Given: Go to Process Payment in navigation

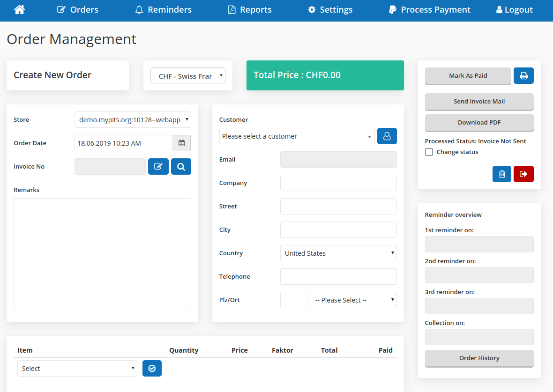Looking at the screenshot, I should click(430, 10).
